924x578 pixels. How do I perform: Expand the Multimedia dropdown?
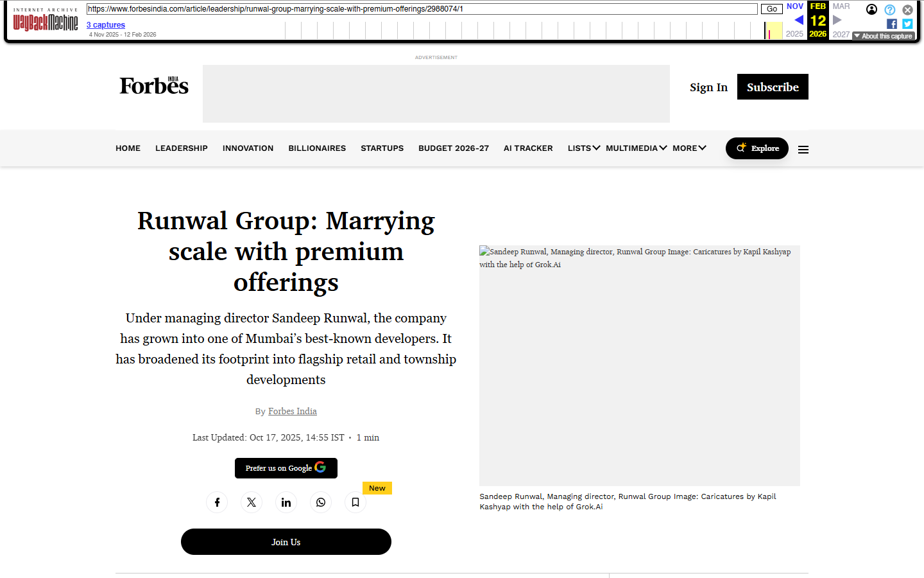click(x=637, y=148)
